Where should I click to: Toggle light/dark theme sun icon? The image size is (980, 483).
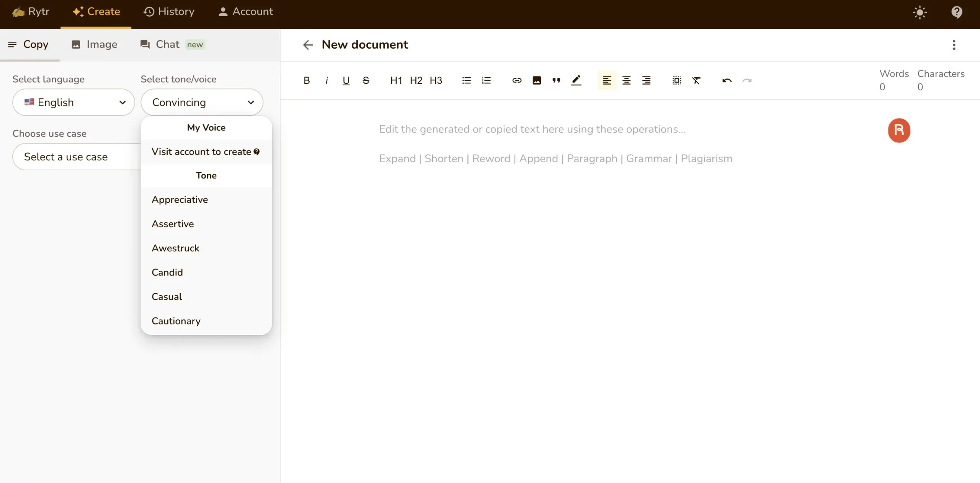(x=920, y=12)
